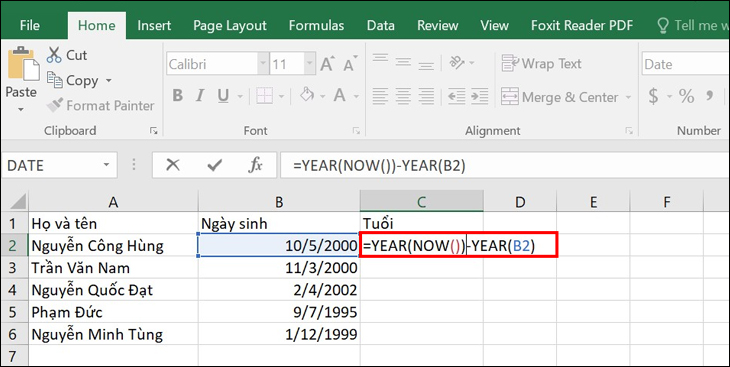The image size is (730, 367).
Task: Open Copy dropdown arrow
Action: (108, 81)
